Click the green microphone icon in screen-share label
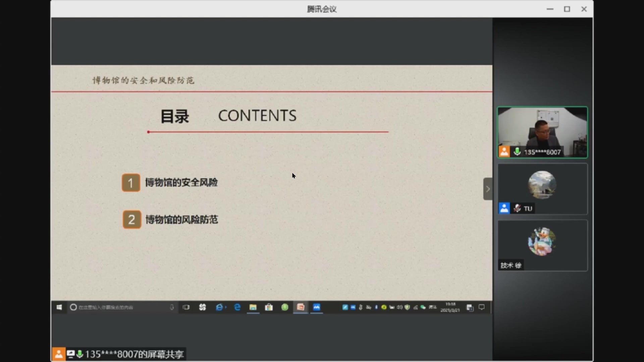 coord(80,354)
